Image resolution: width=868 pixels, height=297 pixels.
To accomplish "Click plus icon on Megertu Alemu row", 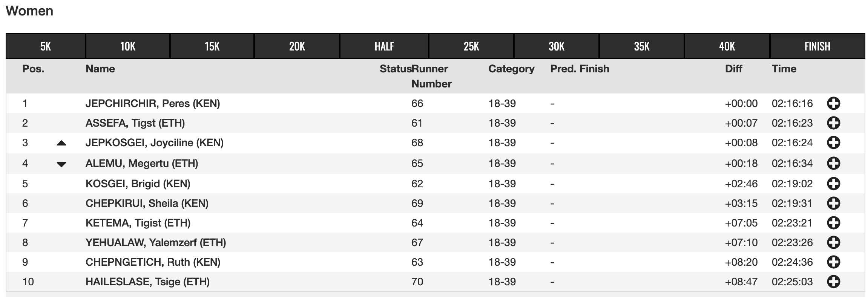I will 833,163.
